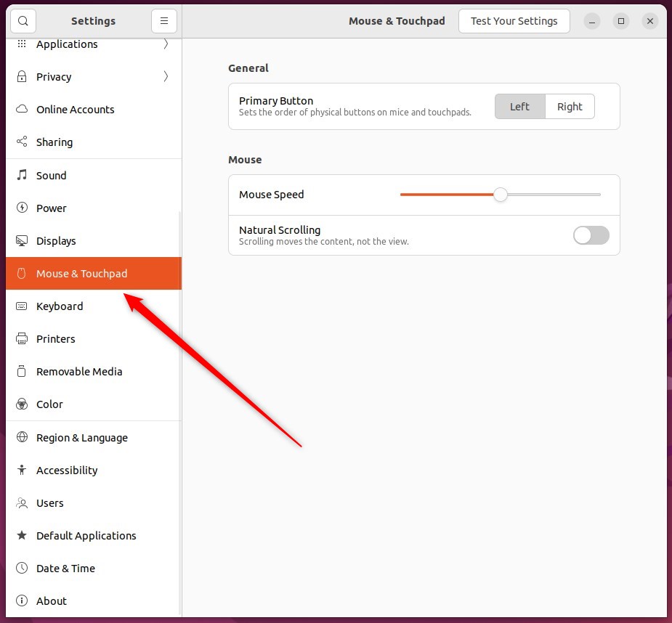Screen dimensions: 672x623
Task: Disable Natural Scrolling
Action: [x=591, y=235]
